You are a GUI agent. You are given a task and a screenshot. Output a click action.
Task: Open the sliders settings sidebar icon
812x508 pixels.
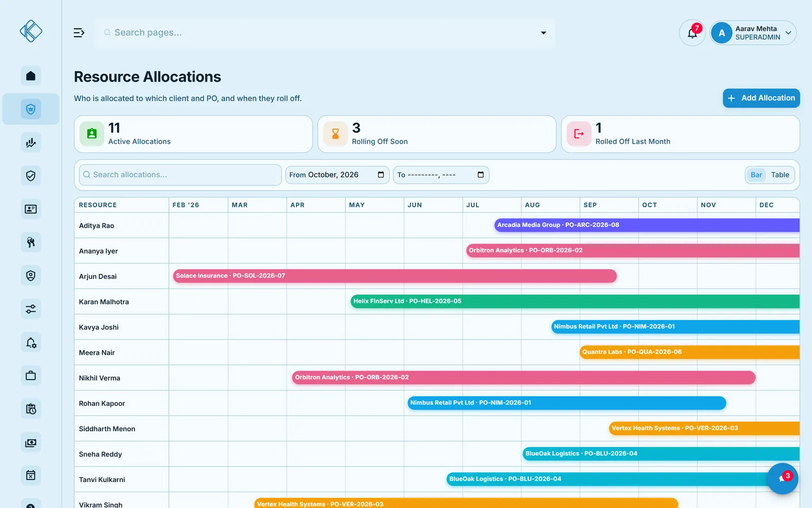point(30,309)
